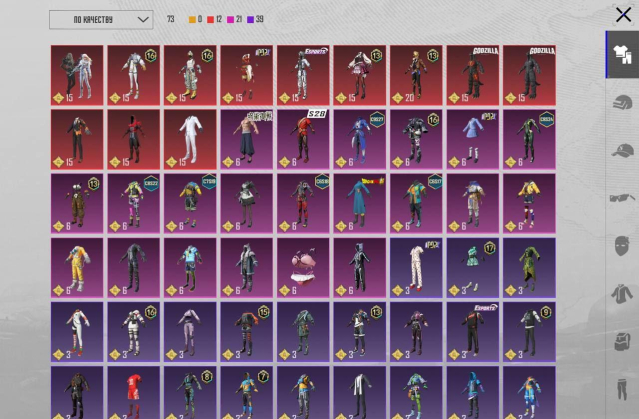Image resolution: width=639 pixels, height=419 pixels.
Task: Select the mint green dress with badge 17
Action: tap(473, 268)
